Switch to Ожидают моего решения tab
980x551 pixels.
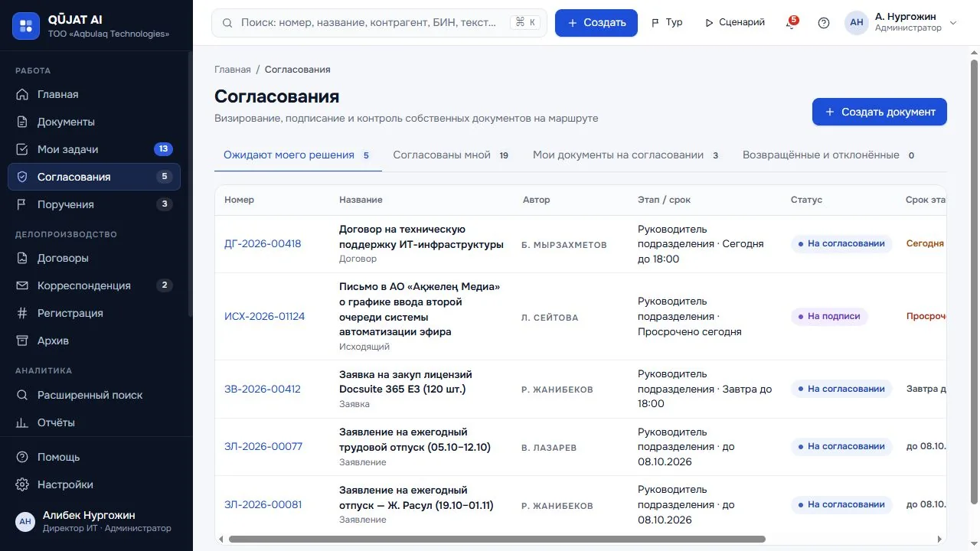[297, 155]
